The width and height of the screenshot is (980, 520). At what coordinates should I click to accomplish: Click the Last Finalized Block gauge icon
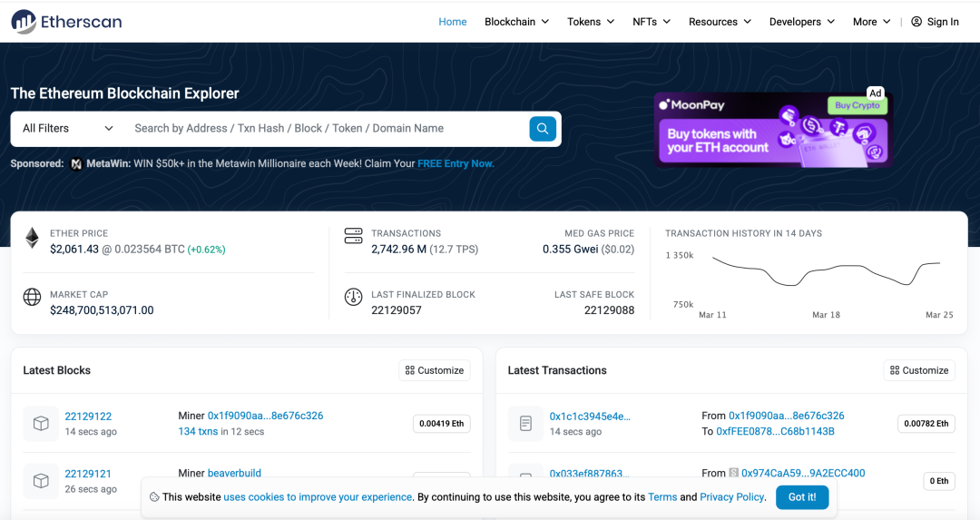[x=353, y=298]
